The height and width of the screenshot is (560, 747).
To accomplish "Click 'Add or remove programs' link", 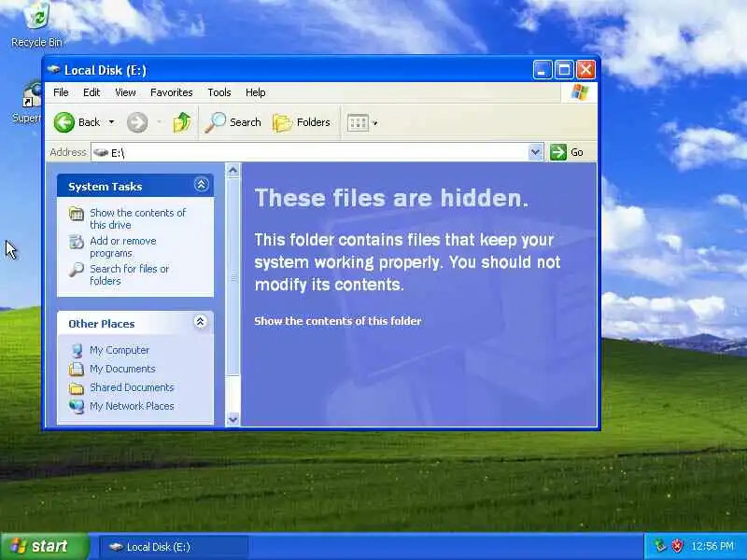I will pos(123,246).
